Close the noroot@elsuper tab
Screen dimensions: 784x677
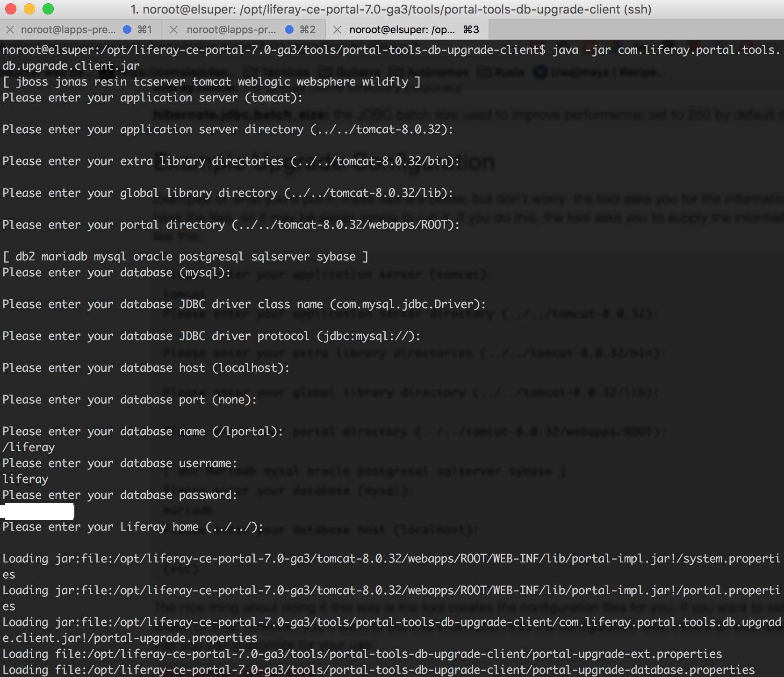click(337, 30)
